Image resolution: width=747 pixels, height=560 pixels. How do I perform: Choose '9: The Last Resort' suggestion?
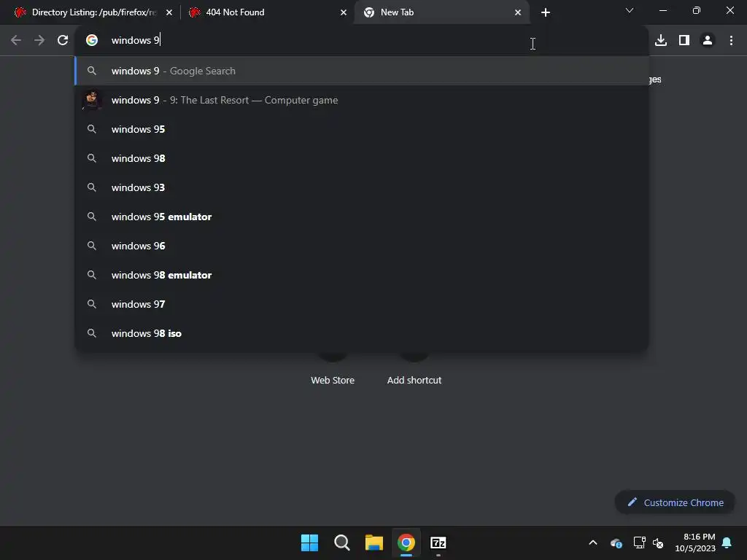click(x=362, y=100)
